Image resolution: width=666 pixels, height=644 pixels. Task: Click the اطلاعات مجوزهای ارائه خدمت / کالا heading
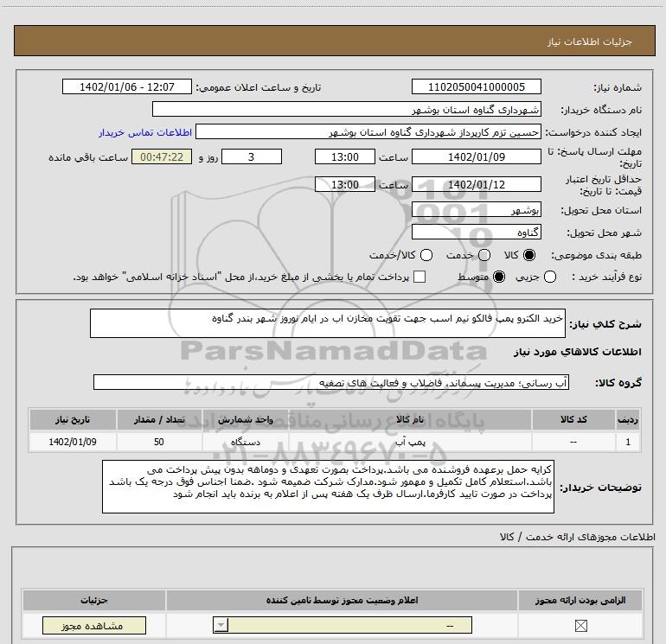point(577,537)
